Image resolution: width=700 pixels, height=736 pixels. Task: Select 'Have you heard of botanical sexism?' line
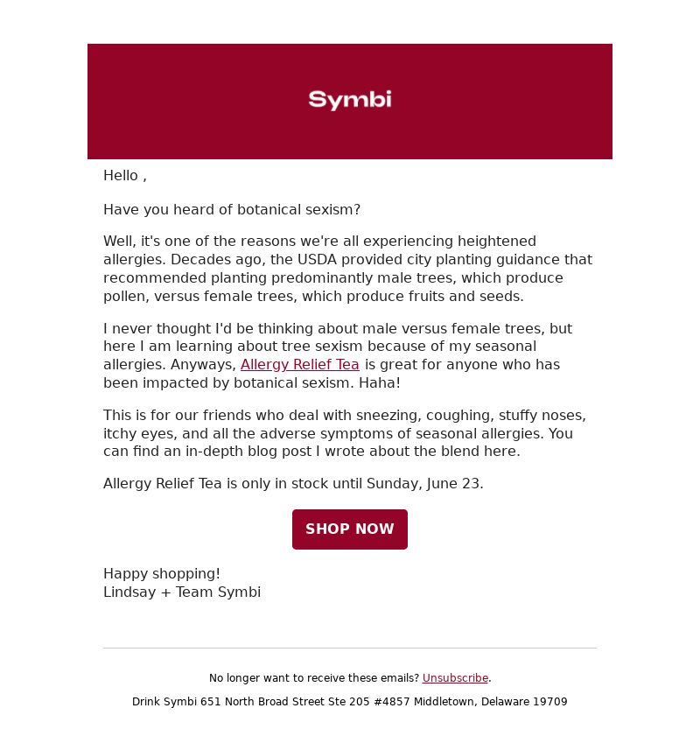pos(232,209)
